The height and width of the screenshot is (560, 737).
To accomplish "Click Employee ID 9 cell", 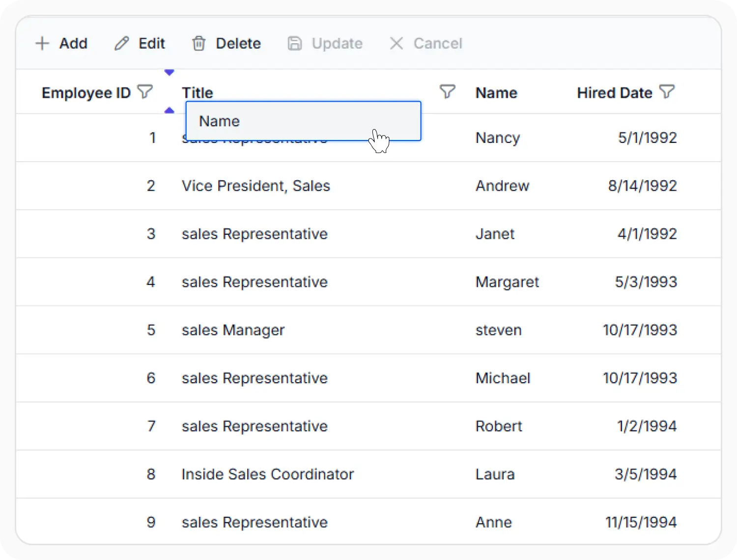I will [151, 522].
